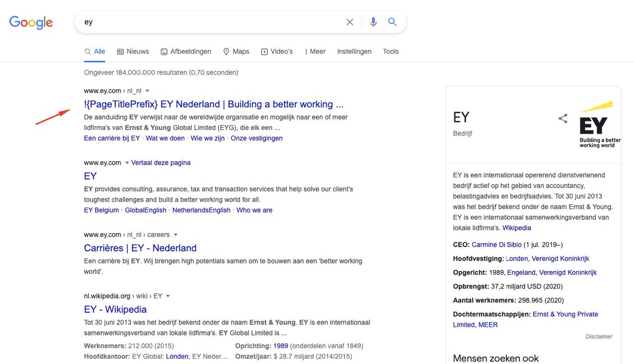
Task: Start voice search with microphone icon
Action: coord(374,22)
